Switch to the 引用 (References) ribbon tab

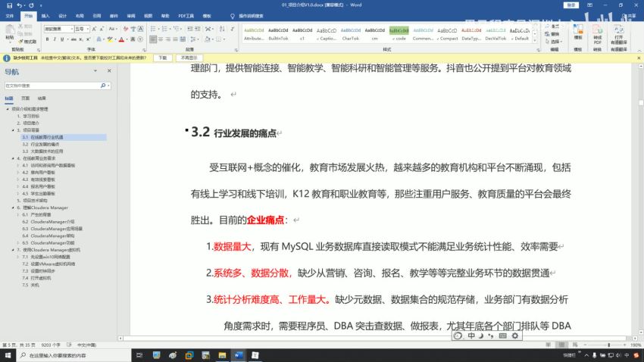97,16
